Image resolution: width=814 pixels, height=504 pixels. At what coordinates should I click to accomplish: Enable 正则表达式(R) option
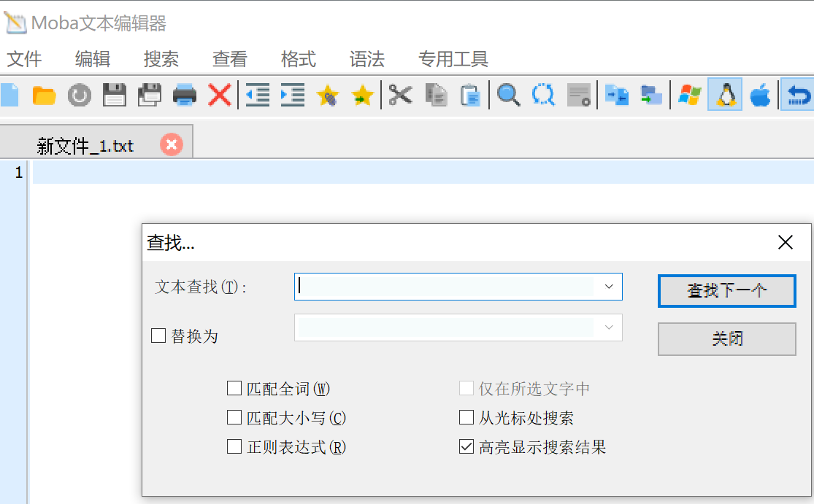click(234, 446)
